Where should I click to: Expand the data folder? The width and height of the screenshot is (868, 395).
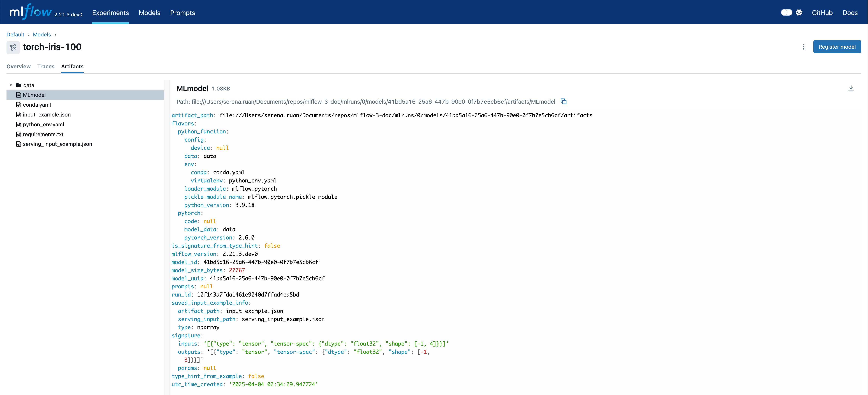pos(11,85)
